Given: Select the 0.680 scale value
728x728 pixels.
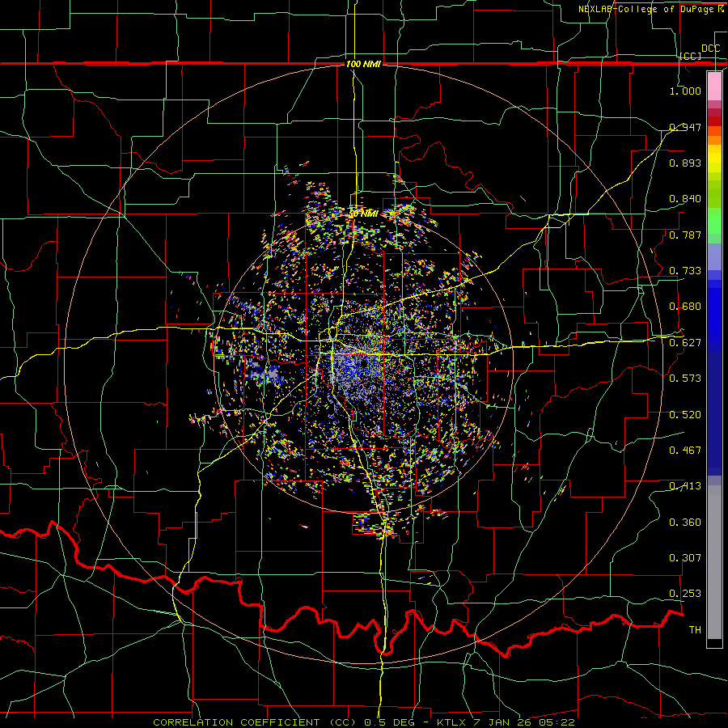Looking at the screenshot, I should click(x=685, y=306).
